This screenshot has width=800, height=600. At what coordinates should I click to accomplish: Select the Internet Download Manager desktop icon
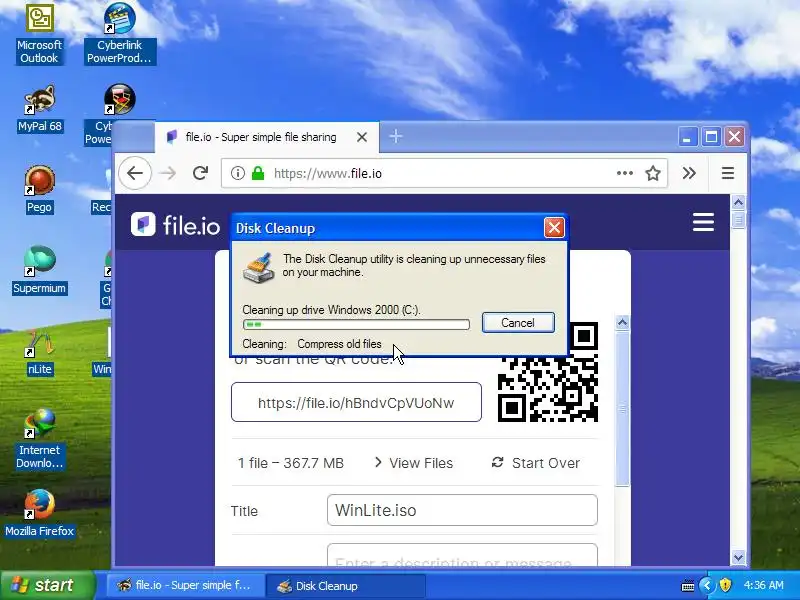[x=39, y=439]
